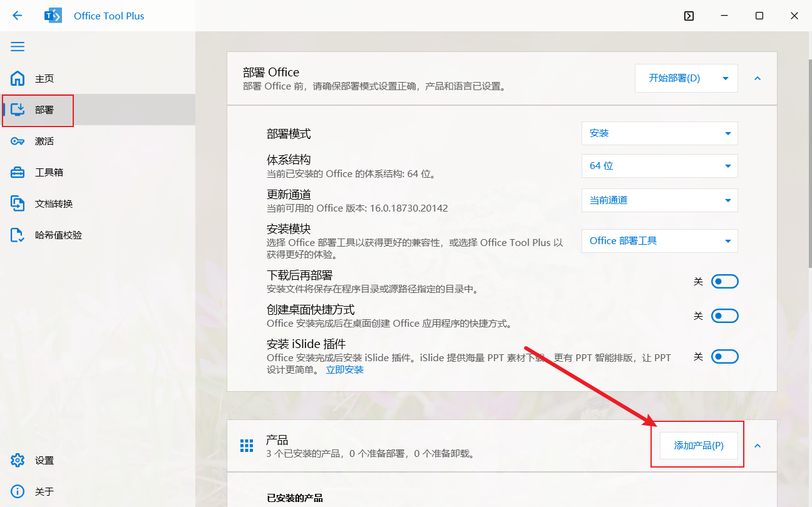Viewport: 812px width, 507px height.
Task: Open the hamburger navigation menu
Action: (18, 47)
